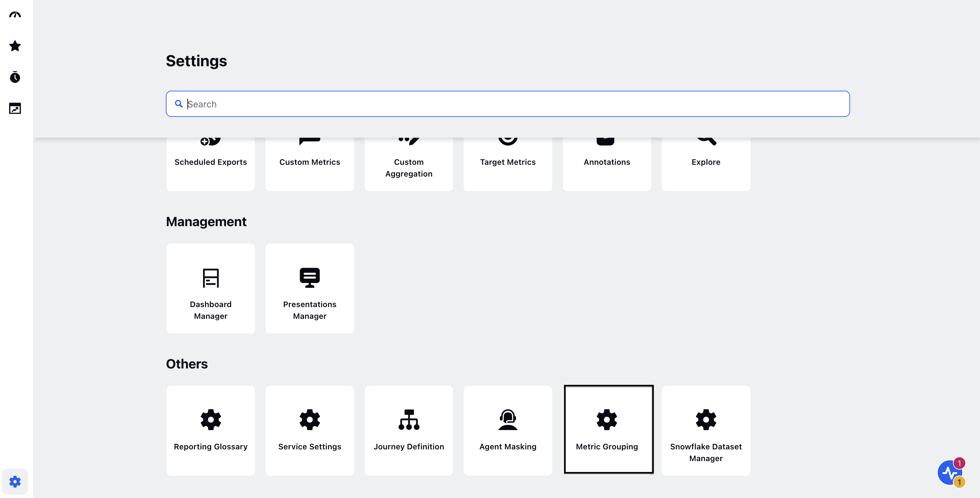This screenshot has height=498, width=980.
Task: Click the magnifier icon in search bar
Action: coord(179,104)
